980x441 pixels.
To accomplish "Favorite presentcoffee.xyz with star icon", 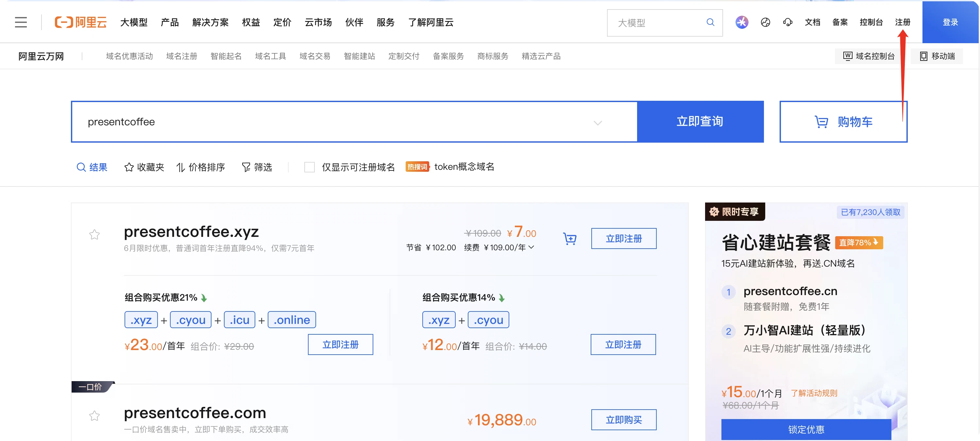I will [94, 234].
